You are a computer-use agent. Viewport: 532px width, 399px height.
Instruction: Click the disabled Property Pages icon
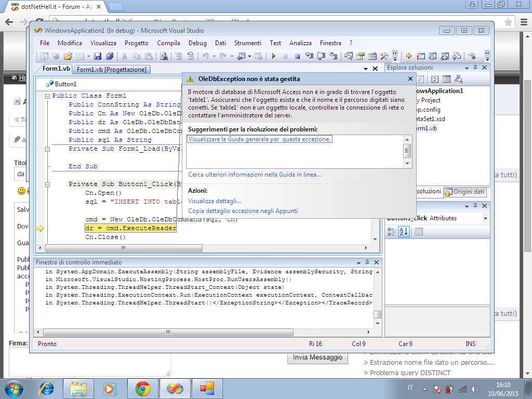tap(419, 232)
